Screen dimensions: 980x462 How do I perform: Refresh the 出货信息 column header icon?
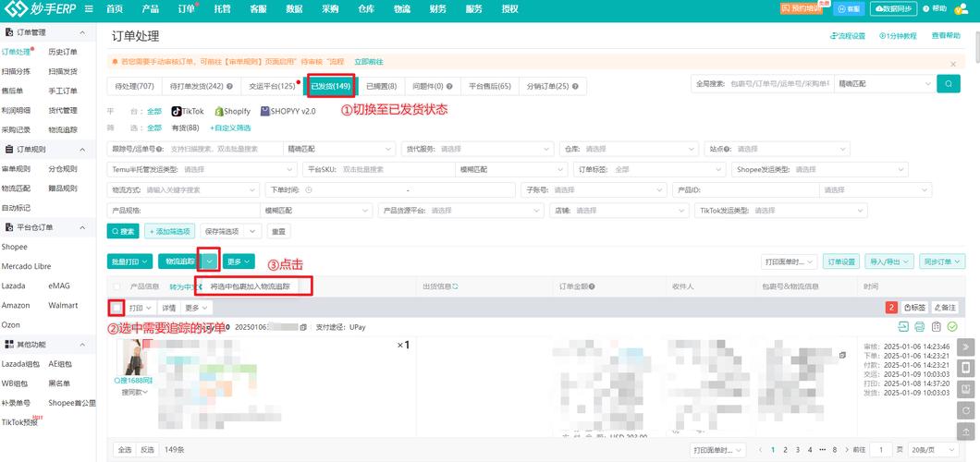click(x=456, y=286)
